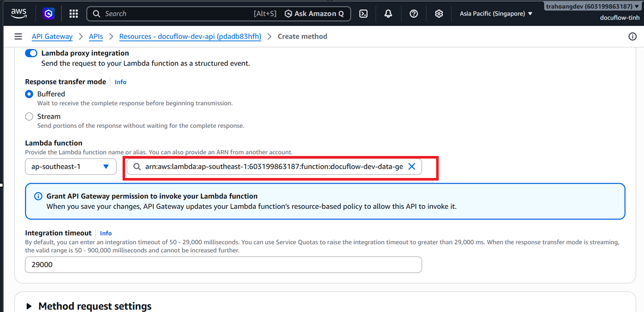Click the docuflow-tinh account label
Image resolution: width=644 pixels, height=312 pixels.
click(x=620, y=18)
